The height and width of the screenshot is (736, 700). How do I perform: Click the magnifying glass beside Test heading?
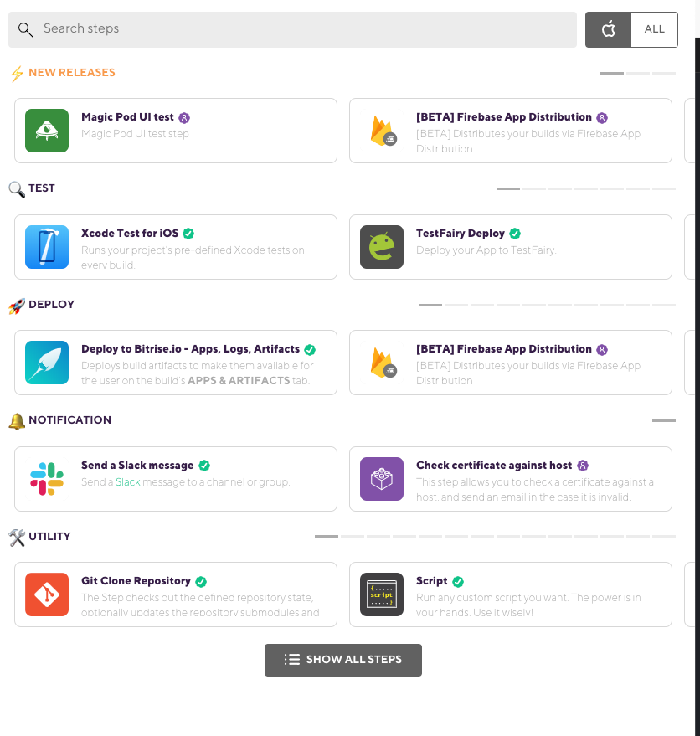click(x=17, y=189)
